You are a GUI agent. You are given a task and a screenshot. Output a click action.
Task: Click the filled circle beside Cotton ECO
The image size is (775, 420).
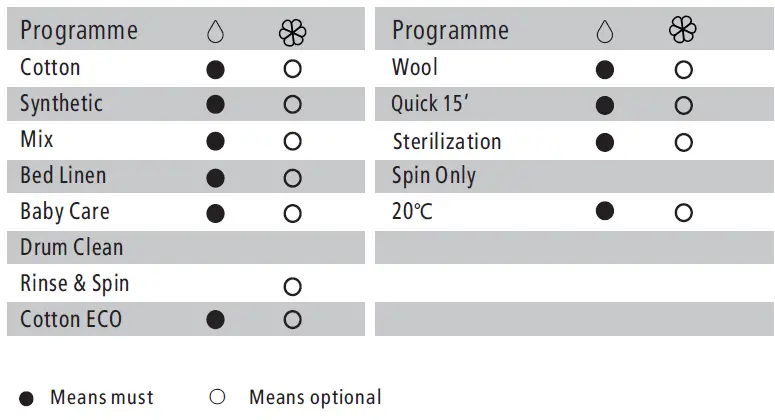click(215, 320)
